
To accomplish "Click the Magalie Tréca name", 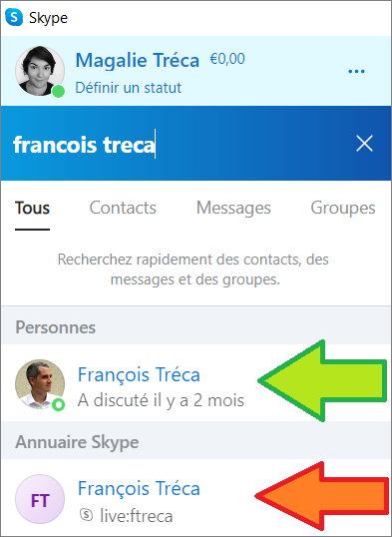I will pos(138,60).
